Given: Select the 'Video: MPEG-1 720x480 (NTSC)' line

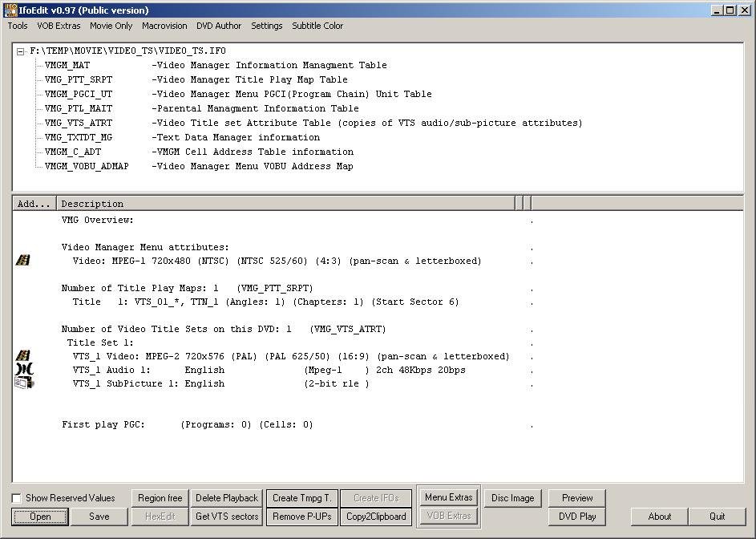Looking at the screenshot, I should [277, 261].
